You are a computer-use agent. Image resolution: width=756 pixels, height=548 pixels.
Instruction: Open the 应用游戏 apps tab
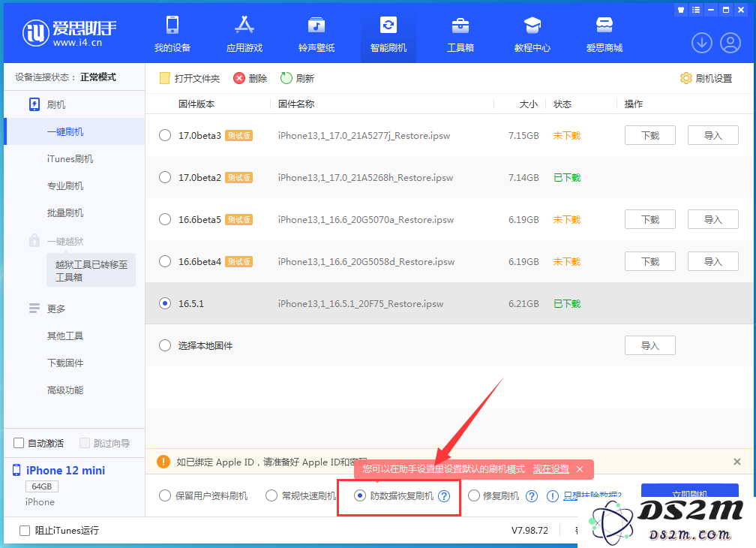tap(244, 34)
